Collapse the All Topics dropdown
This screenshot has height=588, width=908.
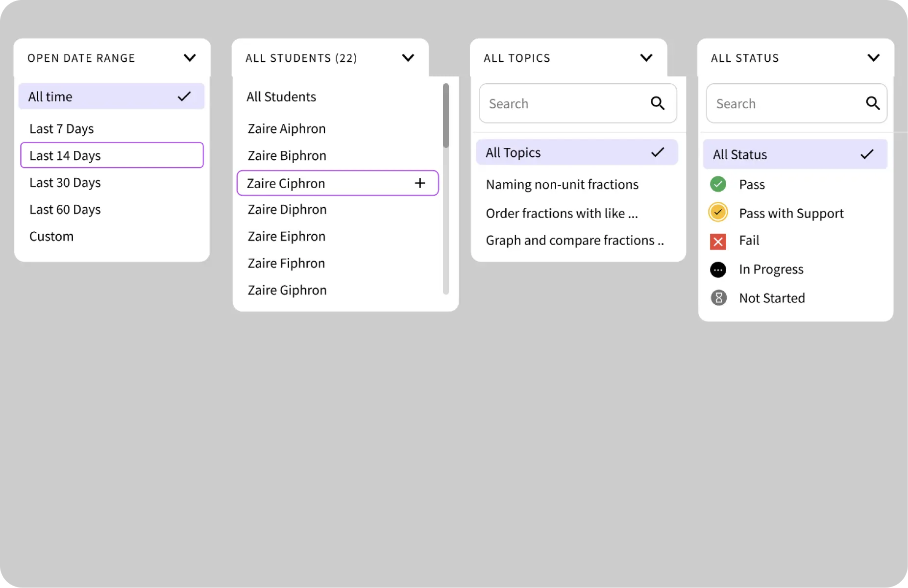coord(646,57)
